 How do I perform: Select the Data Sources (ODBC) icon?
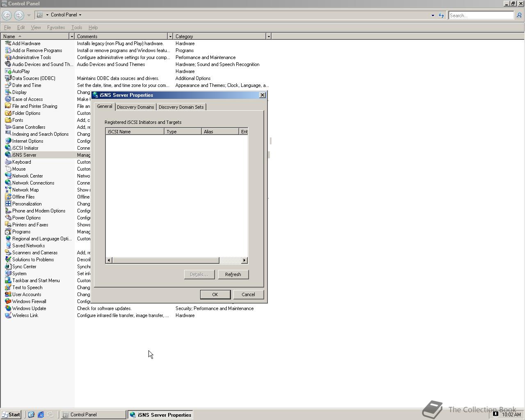pos(8,78)
